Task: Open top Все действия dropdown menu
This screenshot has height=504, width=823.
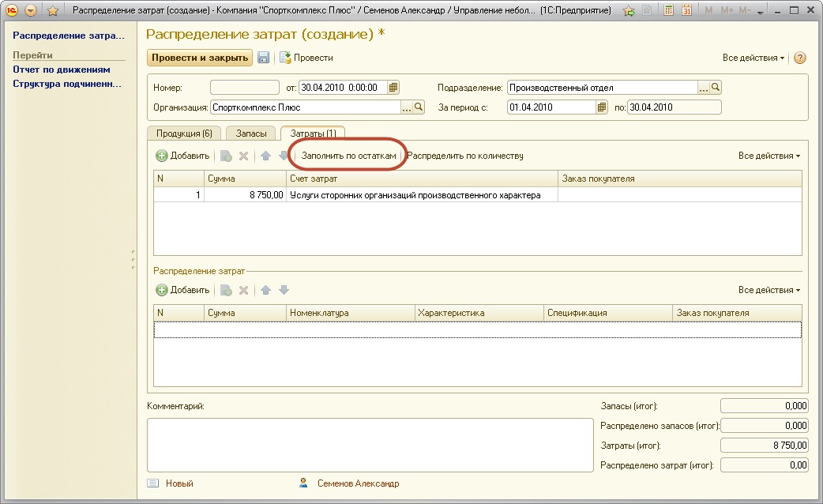Action: (x=753, y=58)
